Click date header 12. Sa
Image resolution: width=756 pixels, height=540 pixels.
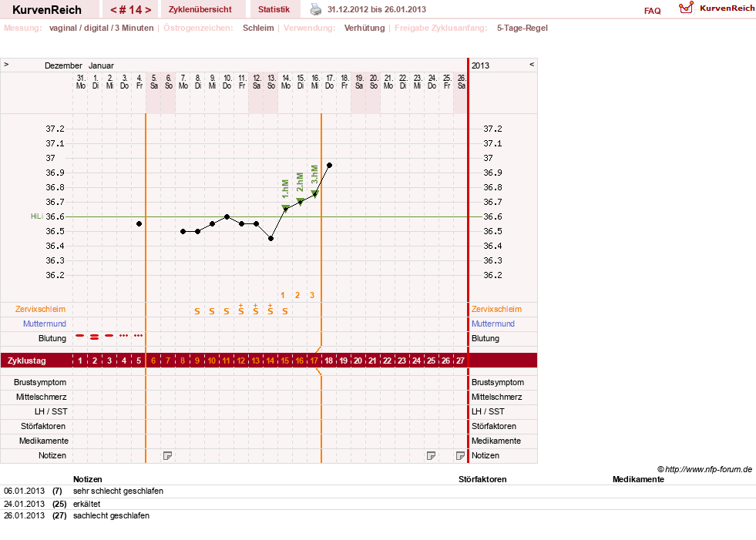[x=257, y=82]
